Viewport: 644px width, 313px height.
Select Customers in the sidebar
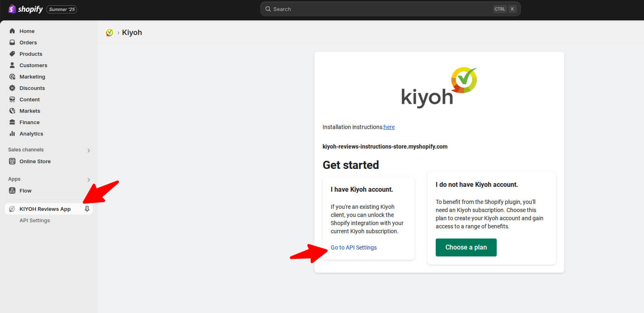coord(33,65)
